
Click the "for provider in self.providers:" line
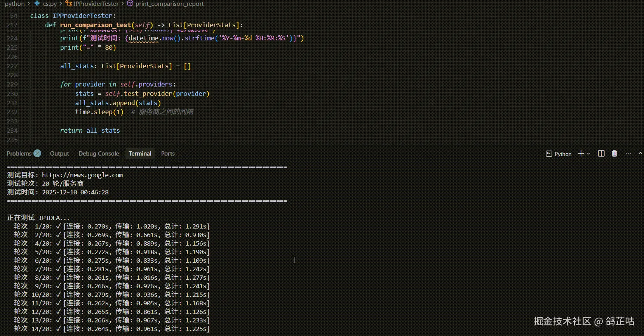118,84
